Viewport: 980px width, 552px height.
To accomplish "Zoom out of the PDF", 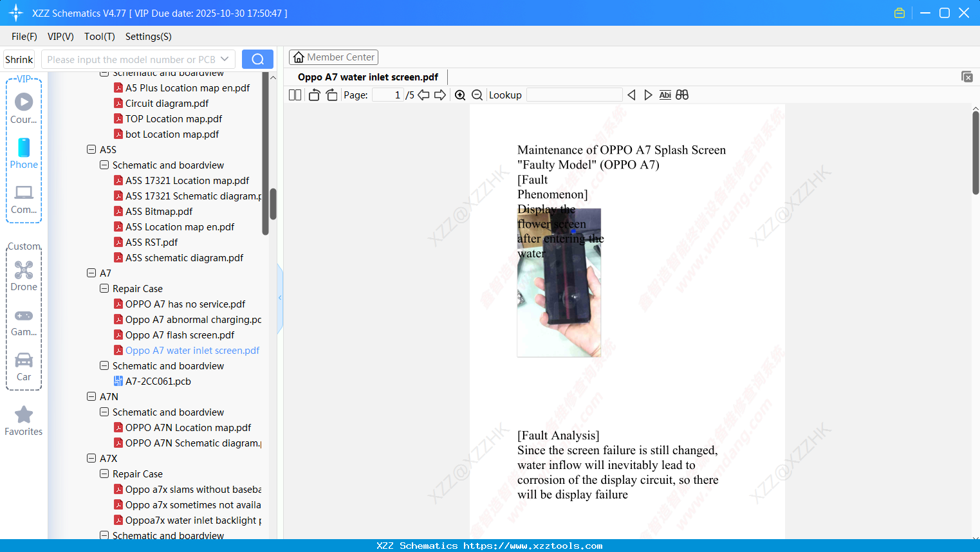I will (x=477, y=95).
